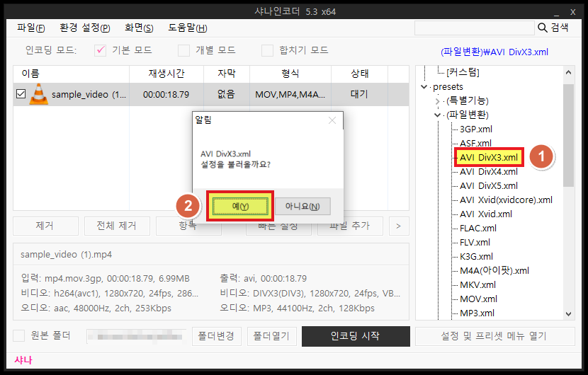
Task: Select M4A(아이팟).xml preset
Action: tap(494, 270)
